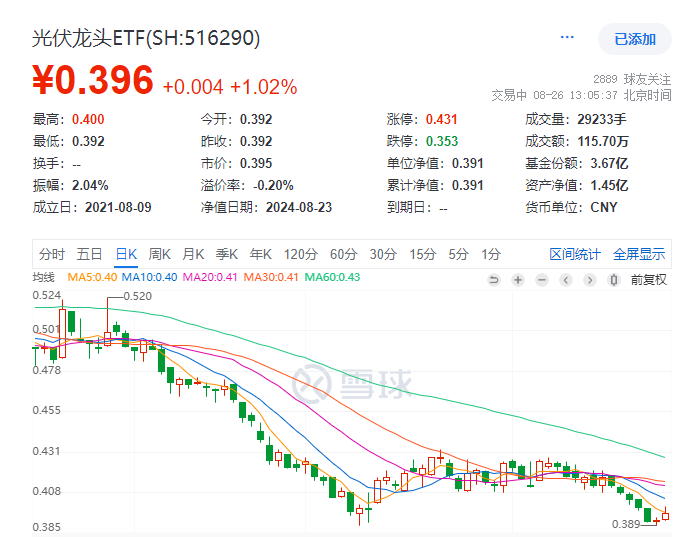Switch to the 120分 interval tab
Screen dimensions: 688x537
coord(301,254)
